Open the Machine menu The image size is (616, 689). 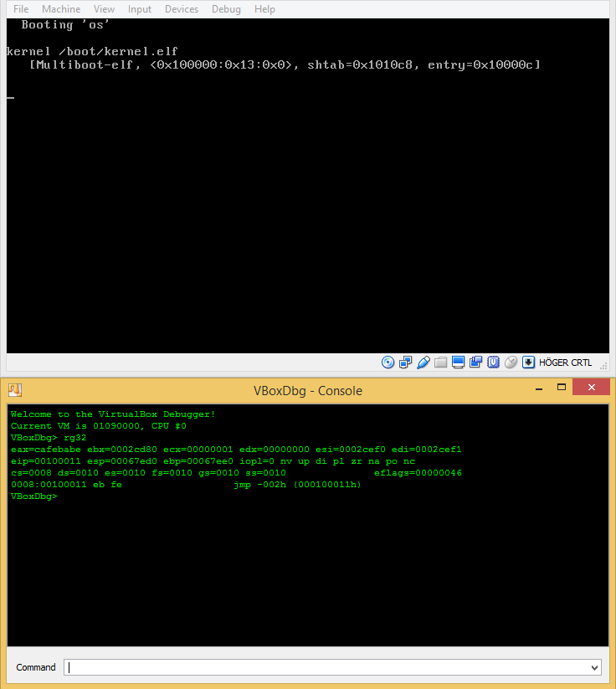point(61,8)
